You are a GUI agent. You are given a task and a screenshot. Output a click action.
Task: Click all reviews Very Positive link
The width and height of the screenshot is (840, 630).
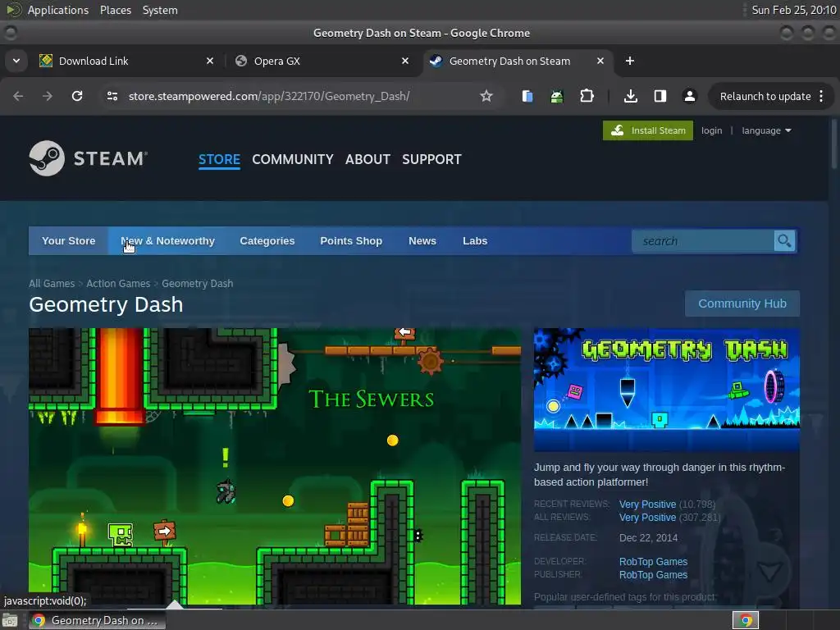648,518
